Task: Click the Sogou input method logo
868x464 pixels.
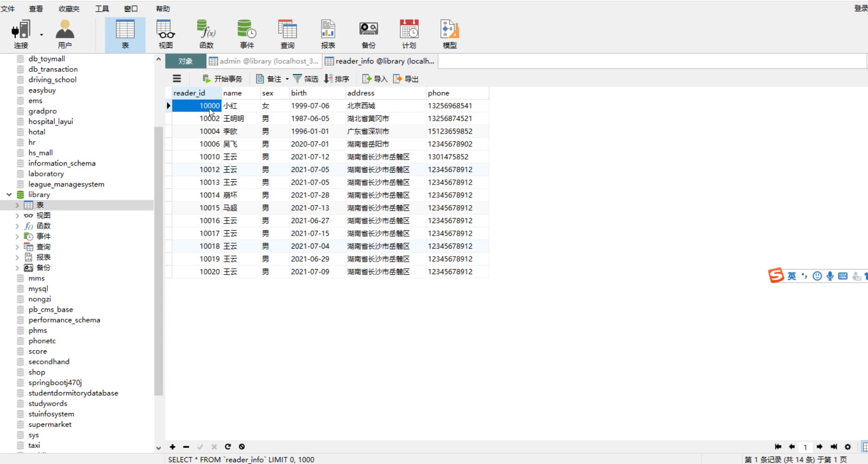Action: coord(776,276)
